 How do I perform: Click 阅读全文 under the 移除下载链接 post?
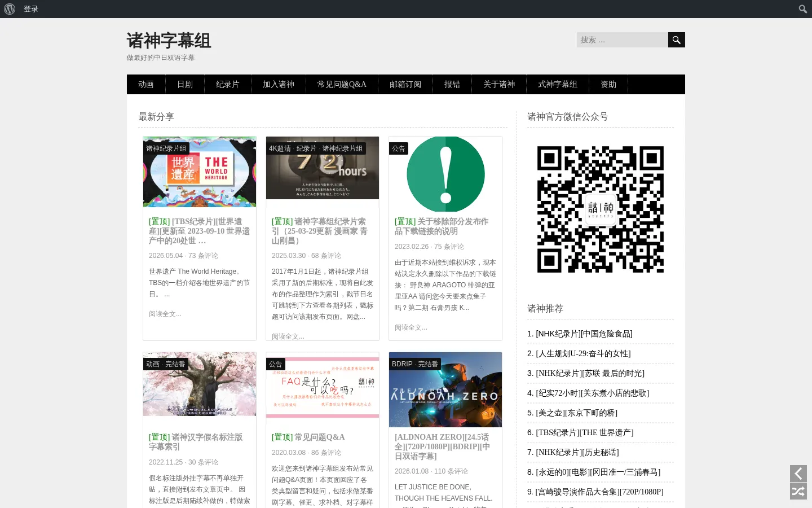[x=411, y=327]
